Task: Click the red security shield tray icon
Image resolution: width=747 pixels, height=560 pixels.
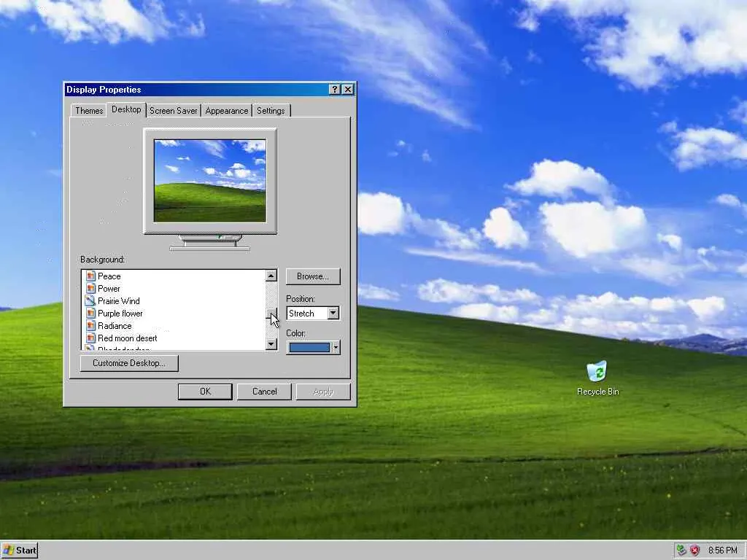Action: [694, 551]
